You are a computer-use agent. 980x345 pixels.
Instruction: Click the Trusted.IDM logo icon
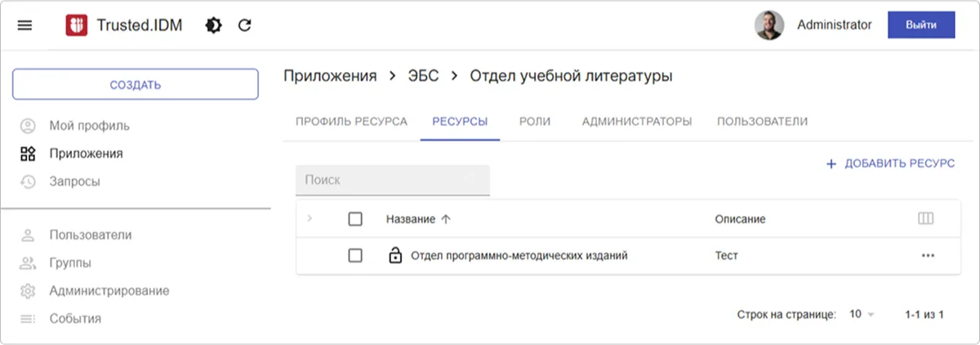(x=76, y=25)
